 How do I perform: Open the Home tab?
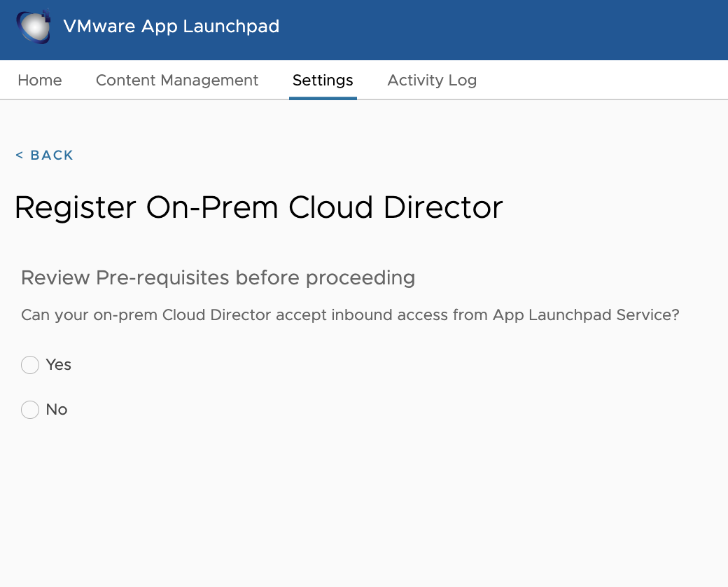point(40,81)
